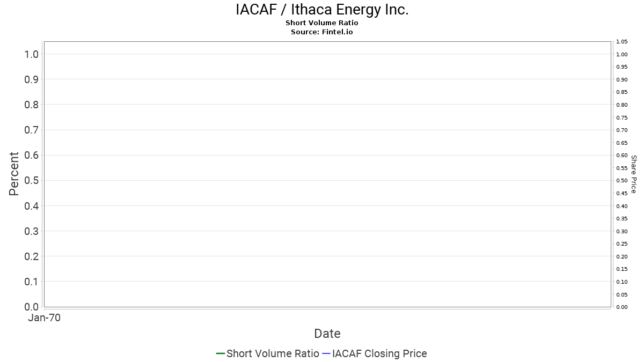
Task: Click the 0.00 tick on Share Price axis
Action: (x=622, y=307)
